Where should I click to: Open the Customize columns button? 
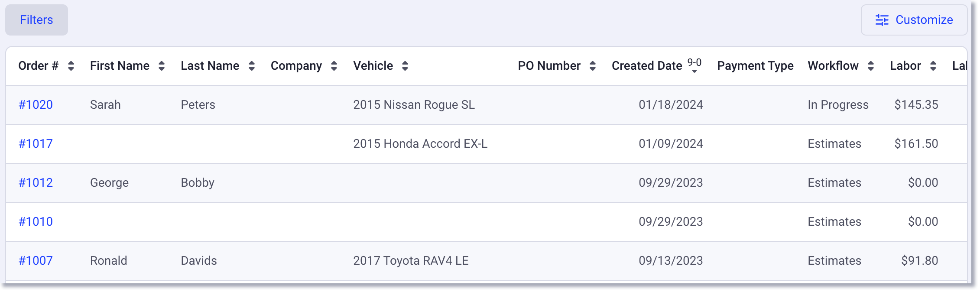tap(914, 20)
